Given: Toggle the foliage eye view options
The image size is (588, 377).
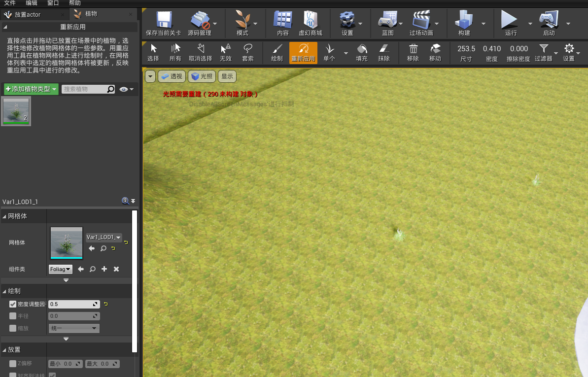Looking at the screenshot, I should [126, 89].
